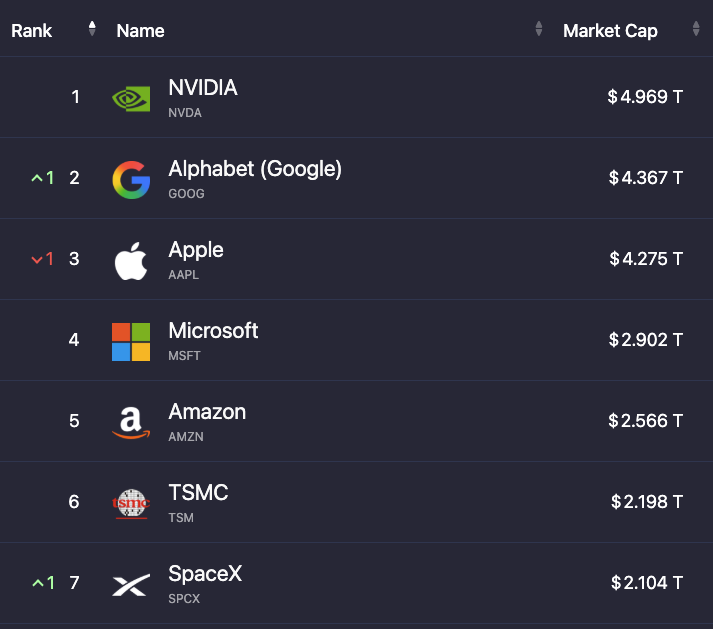Click the green up arrow beside Alphabet's rank
The height and width of the screenshot is (629, 713).
(x=37, y=178)
